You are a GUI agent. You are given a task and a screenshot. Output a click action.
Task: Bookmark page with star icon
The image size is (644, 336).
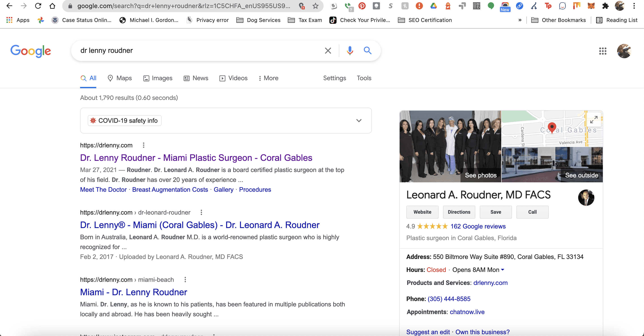click(316, 6)
